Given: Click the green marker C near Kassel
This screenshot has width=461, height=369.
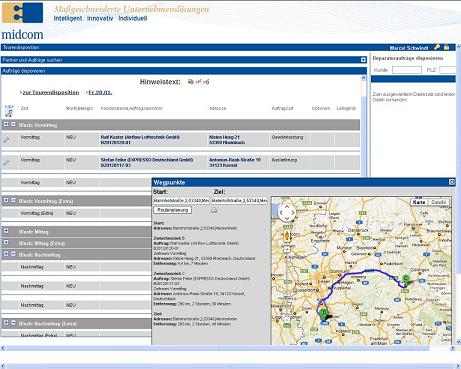Looking at the screenshot, I should tap(406, 279).
